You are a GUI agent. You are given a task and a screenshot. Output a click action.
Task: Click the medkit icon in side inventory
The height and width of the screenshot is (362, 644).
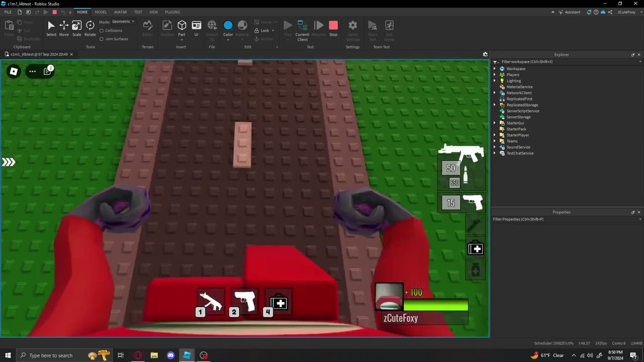(475, 248)
